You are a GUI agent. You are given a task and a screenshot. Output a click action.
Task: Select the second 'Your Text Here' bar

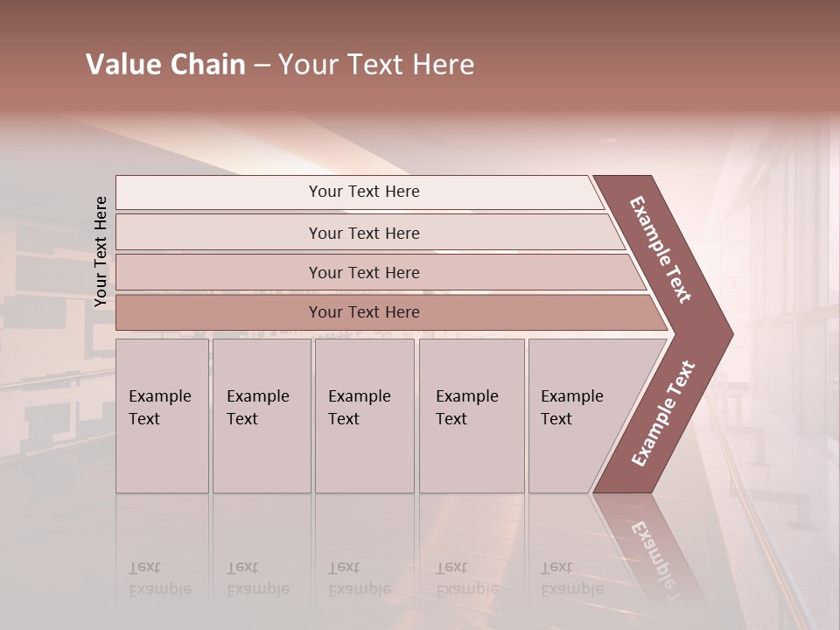[x=363, y=233]
